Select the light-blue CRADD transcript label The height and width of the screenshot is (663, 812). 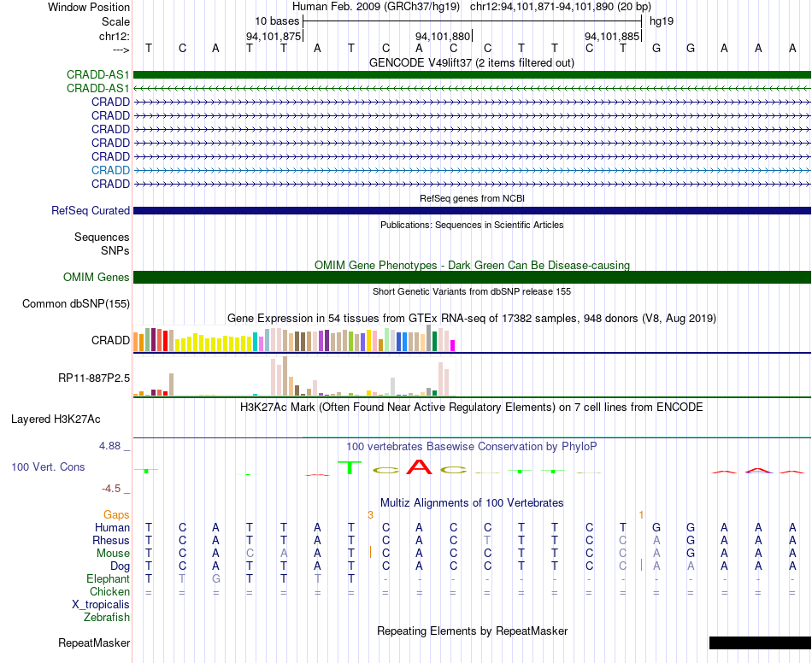click(110, 170)
